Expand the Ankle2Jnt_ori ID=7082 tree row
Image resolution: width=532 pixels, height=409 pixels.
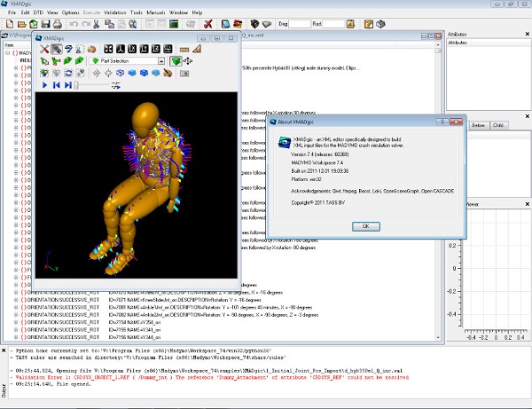pos(16,315)
